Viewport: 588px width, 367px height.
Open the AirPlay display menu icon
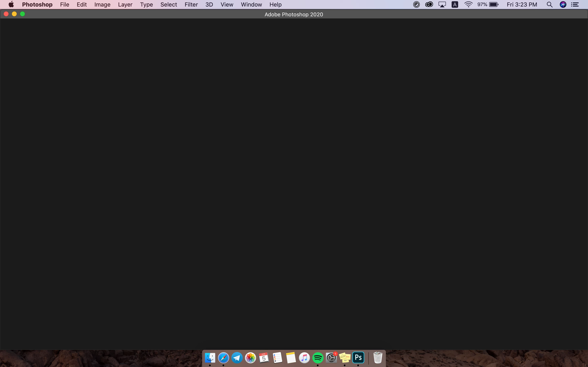click(x=442, y=5)
